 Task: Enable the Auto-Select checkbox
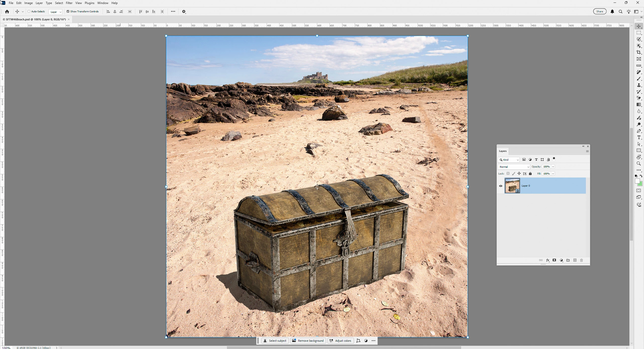29,12
